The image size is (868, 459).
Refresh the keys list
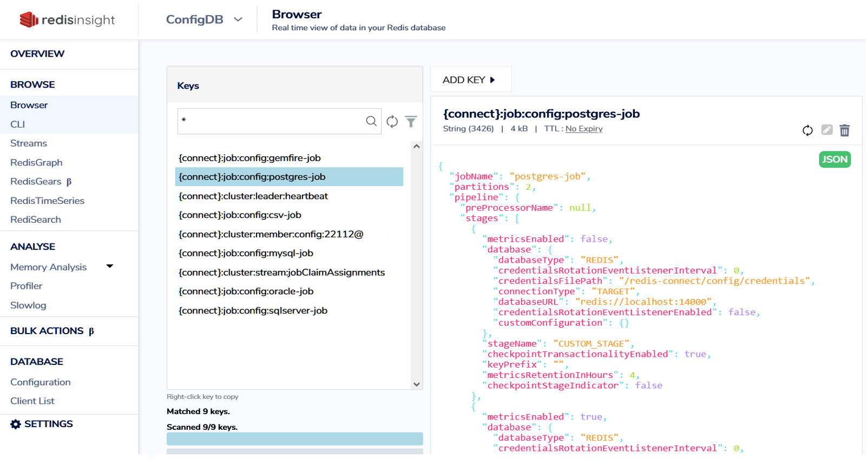click(392, 122)
